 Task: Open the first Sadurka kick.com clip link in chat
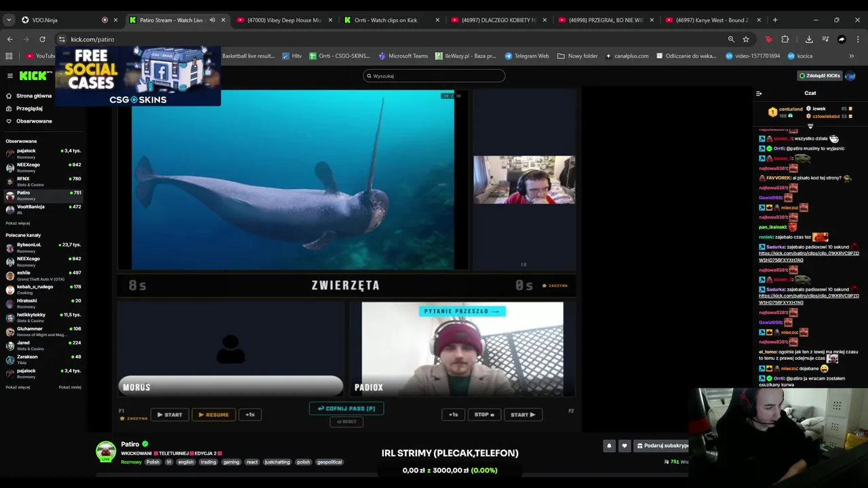tap(809, 256)
